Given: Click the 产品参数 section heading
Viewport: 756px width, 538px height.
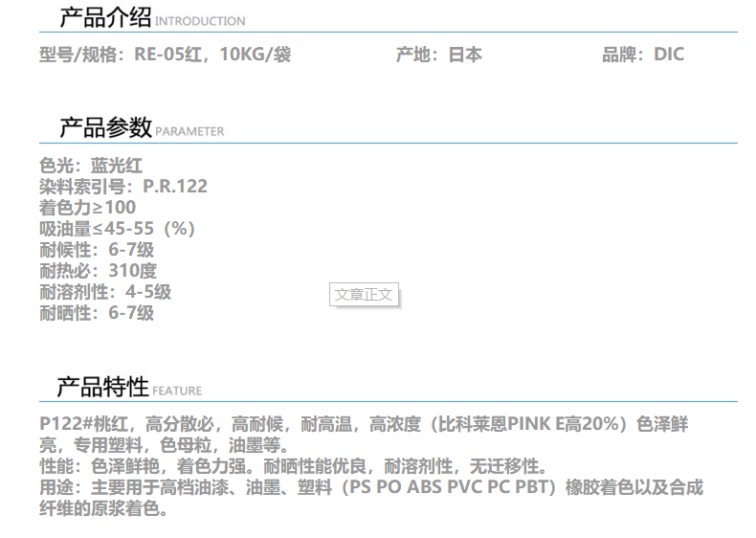Looking at the screenshot, I should pyautogui.click(x=104, y=127).
